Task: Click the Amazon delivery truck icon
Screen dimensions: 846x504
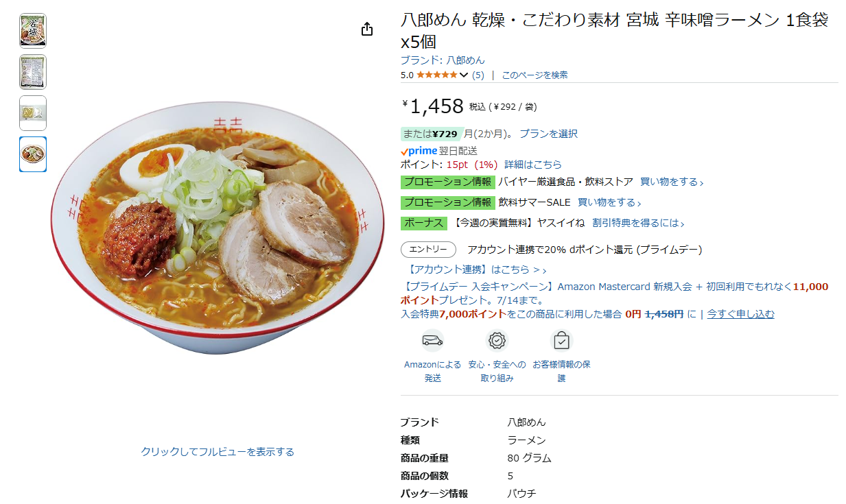Action: 432,340
